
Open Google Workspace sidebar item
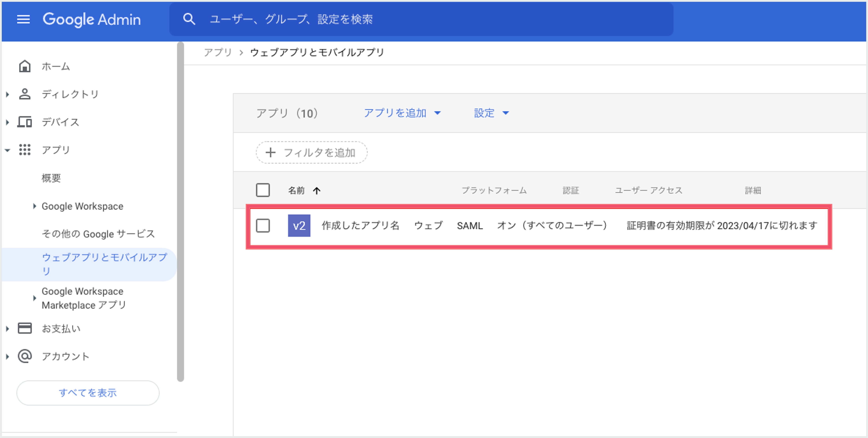tap(82, 206)
